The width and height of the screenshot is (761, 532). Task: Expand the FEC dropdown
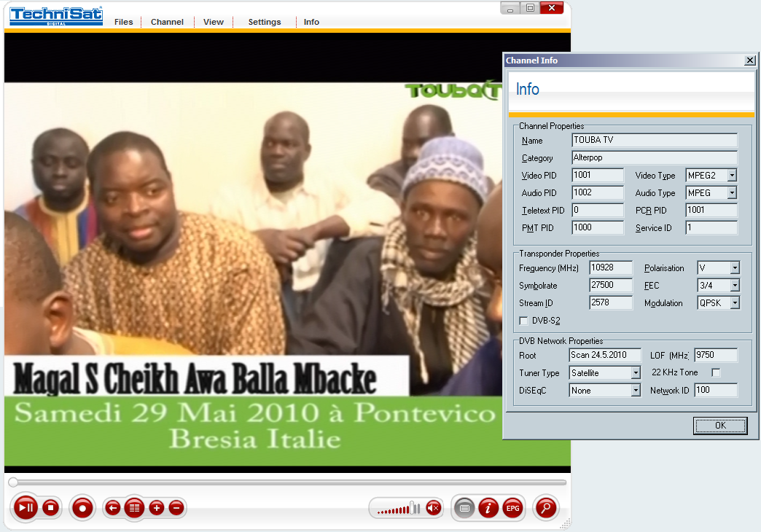pyautogui.click(x=735, y=285)
